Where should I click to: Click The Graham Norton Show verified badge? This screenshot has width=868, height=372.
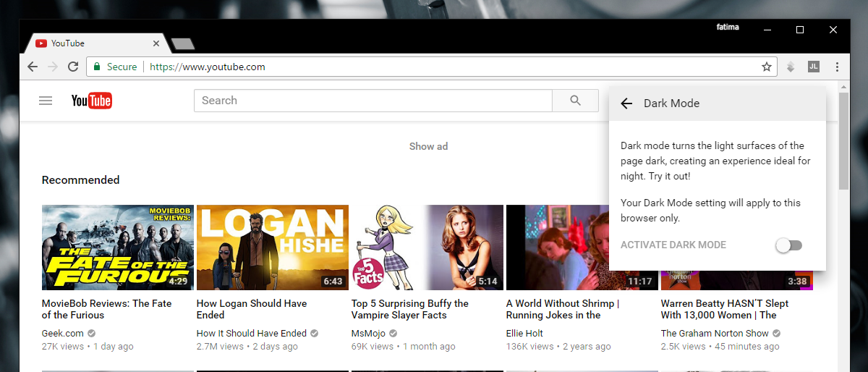click(776, 334)
